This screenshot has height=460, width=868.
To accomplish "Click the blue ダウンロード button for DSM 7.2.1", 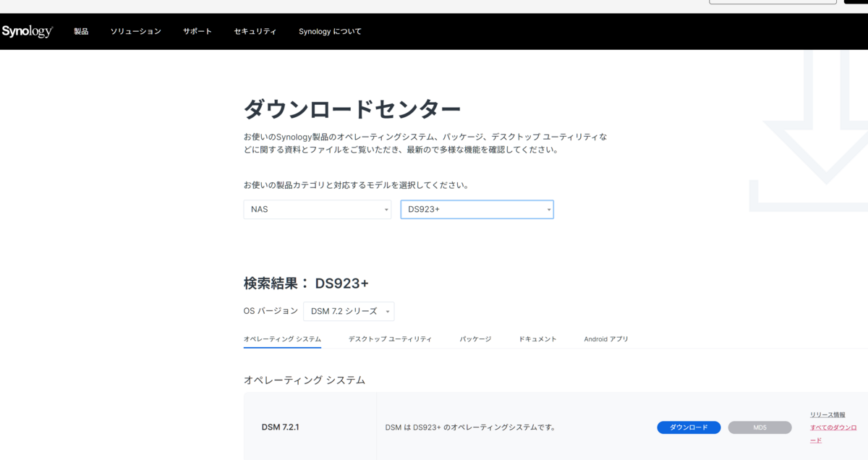I will [x=689, y=427].
